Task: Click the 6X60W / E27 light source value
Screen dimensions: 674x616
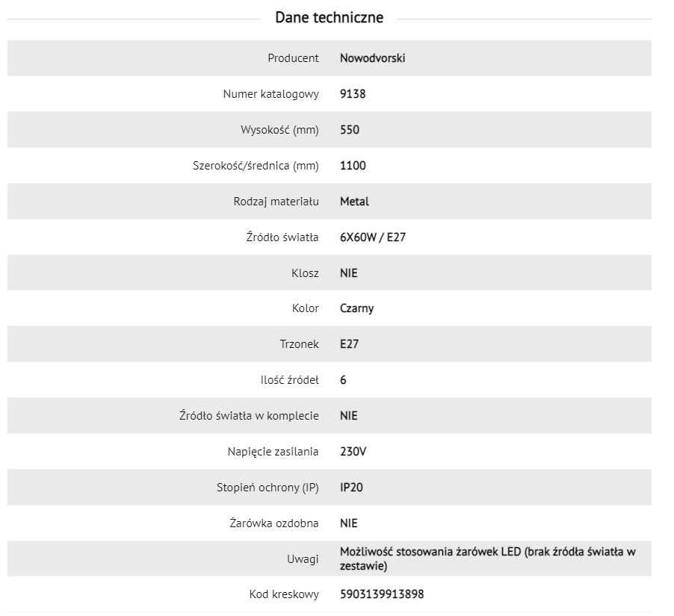Action: point(373,237)
